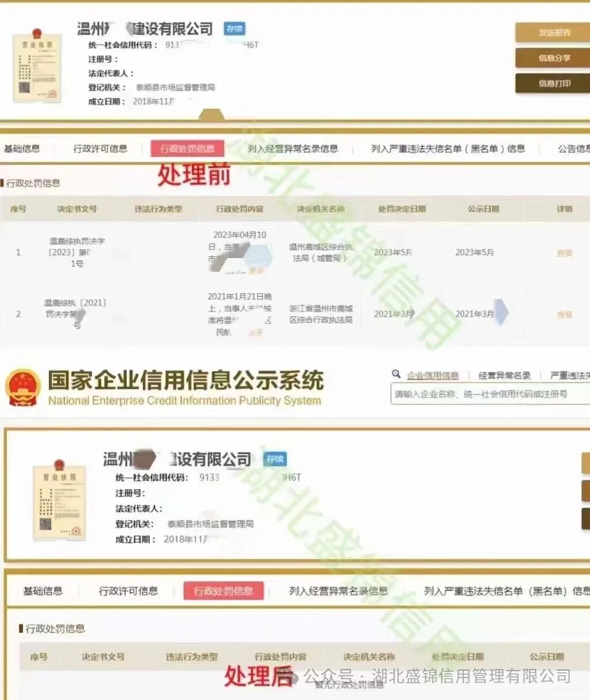This screenshot has width=590, height=700.
Task: Click the 经营异常名录 link
Action: (x=504, y=374)
